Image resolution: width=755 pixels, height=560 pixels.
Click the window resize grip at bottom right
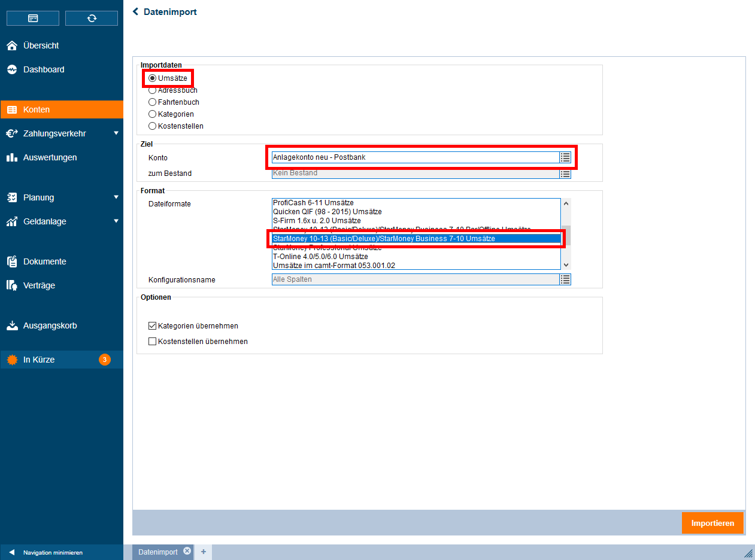[x=748, y=553]
